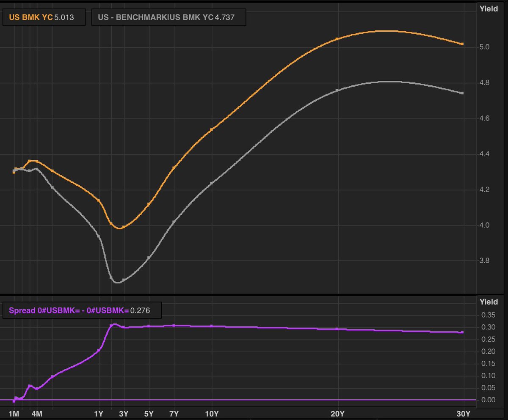The image size is (508, 420).
Task: Click the gray curve's 5Y data point
Action: click(149, 258)
